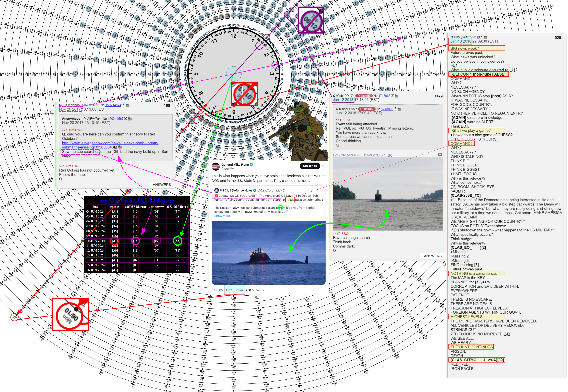Open post link No.8 in post 520
Image resolution: width=568 pixels, height=392 pixels.
tap(478, 37)
